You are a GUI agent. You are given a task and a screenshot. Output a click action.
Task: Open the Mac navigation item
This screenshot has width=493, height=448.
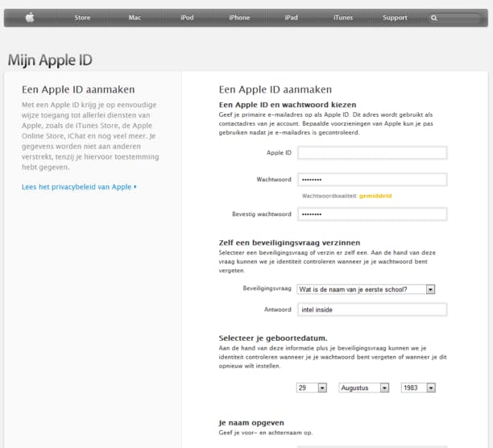[x=135, y=18]
